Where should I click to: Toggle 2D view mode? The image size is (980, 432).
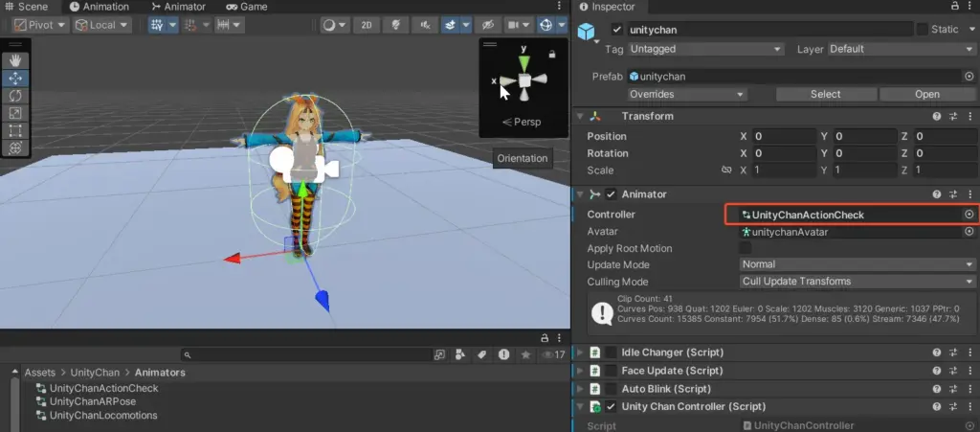pos(367,25)
